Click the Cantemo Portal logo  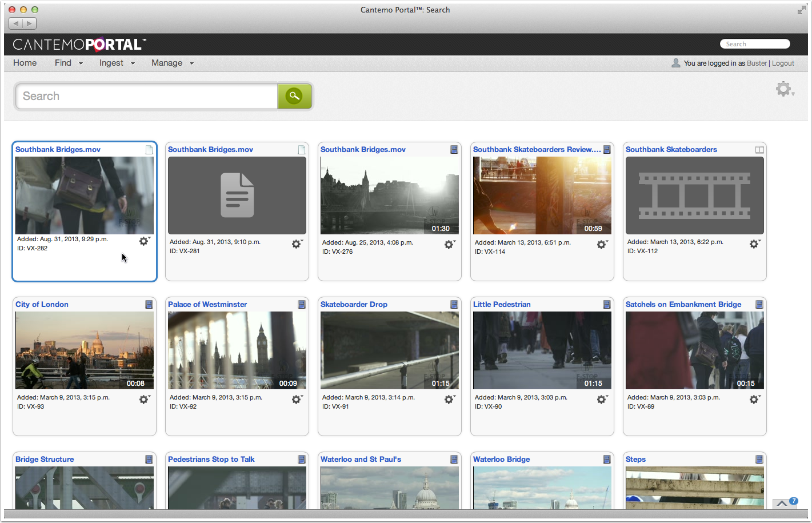[x=79, y=45]
